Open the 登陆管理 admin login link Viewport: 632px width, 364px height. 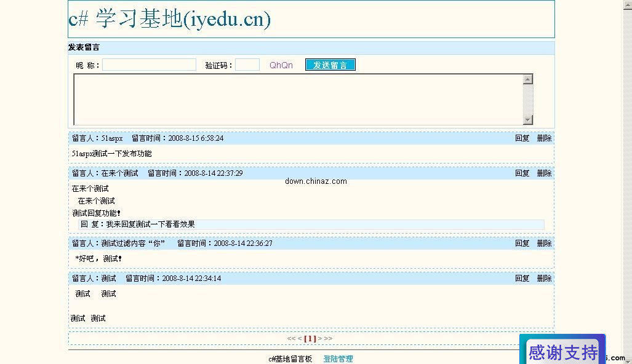tap(338, 358)
